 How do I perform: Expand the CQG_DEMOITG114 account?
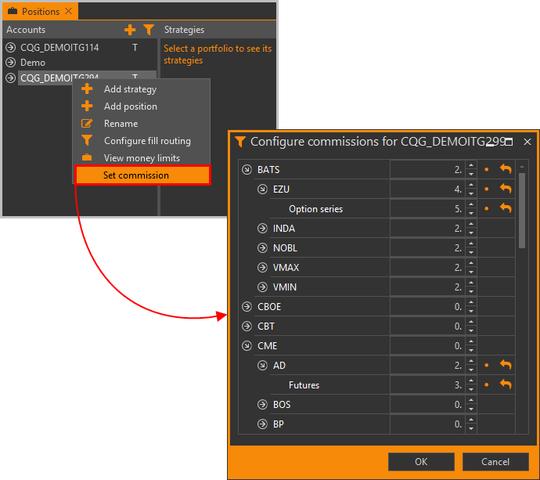tap(11, 47)
